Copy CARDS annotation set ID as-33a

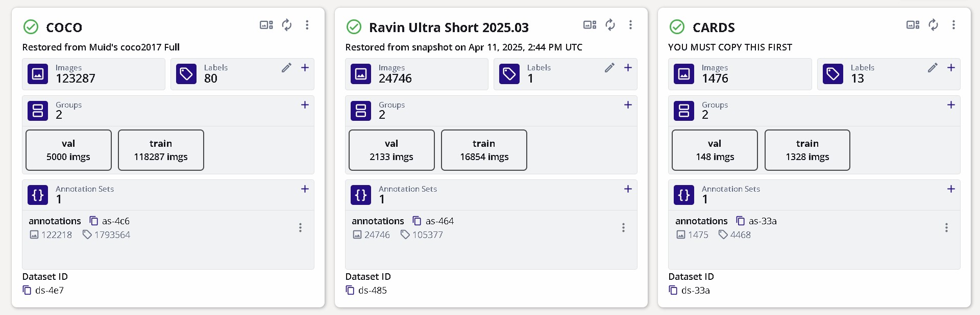pyautogui.click(x=740, y=221)
